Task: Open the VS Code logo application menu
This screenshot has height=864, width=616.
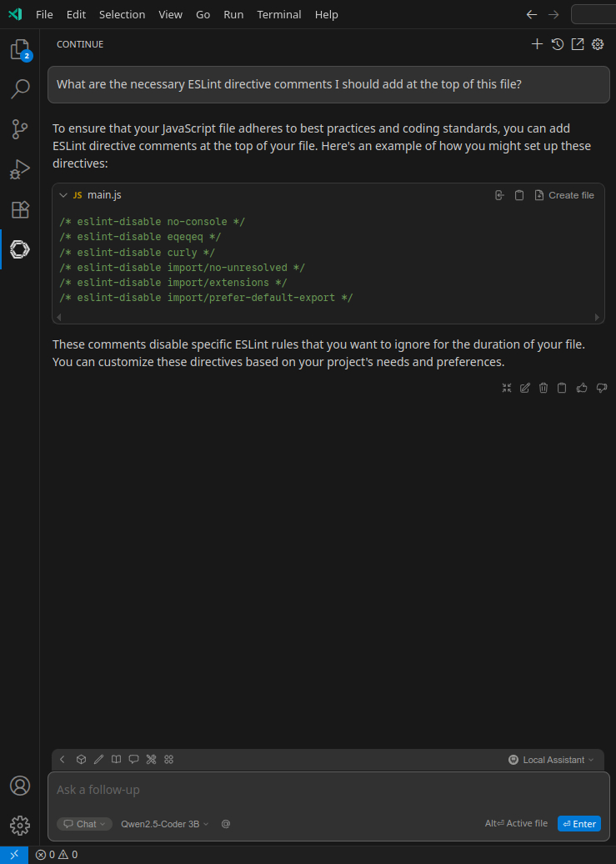Action: point(15,14)
